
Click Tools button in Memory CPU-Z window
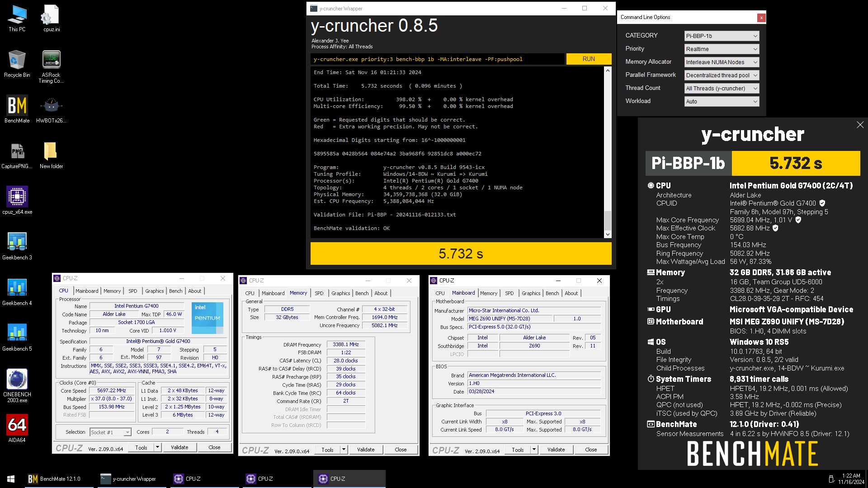pyautogui.click(x=327, y=450)
